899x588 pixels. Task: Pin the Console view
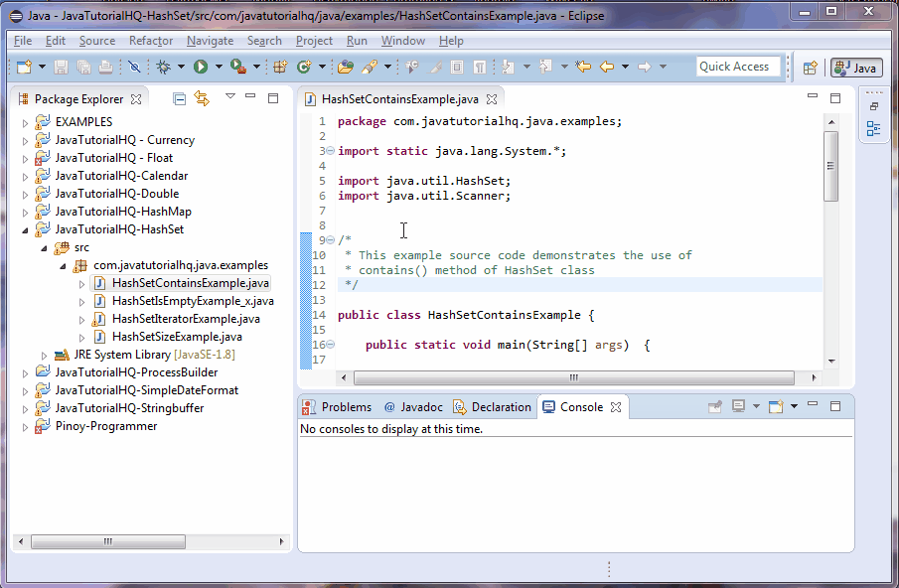coord(715,406)
